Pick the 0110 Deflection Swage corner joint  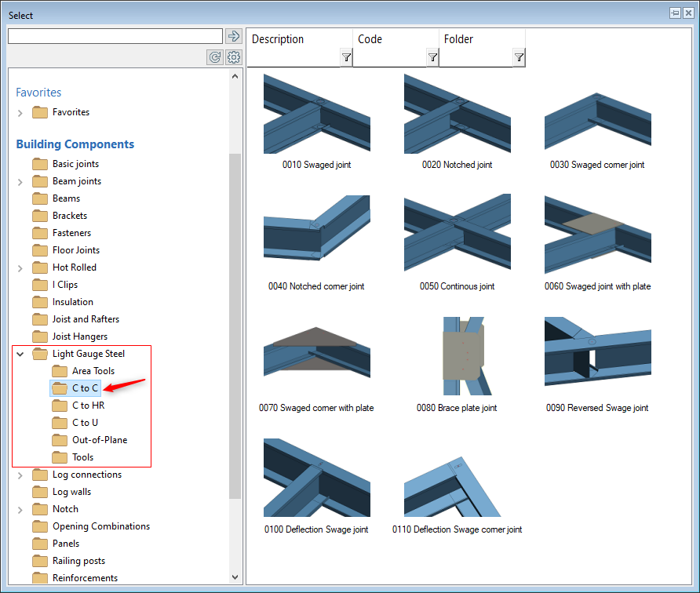point(457,478)
